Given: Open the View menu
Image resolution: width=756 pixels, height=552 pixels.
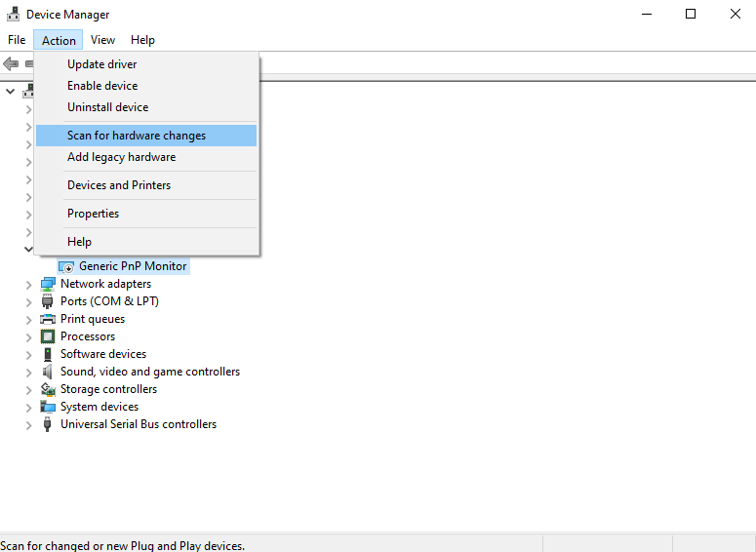Looking at the screenshot, I should (x=102, y=40).
